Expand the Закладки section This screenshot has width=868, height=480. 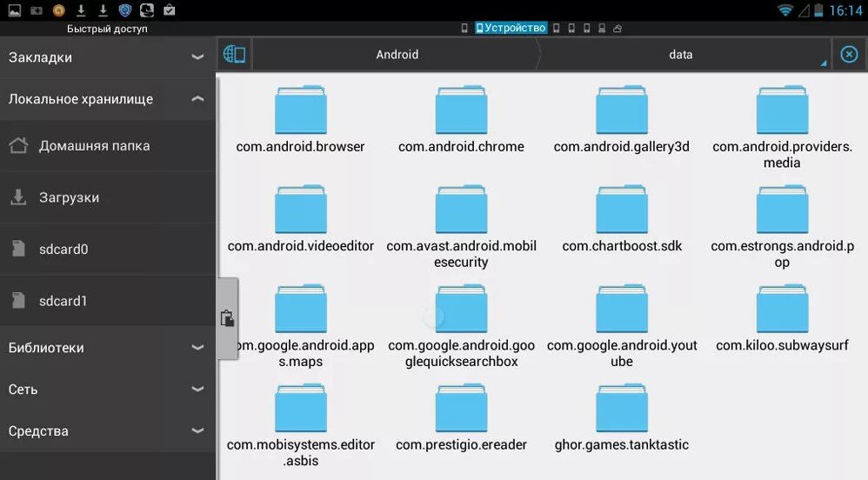tap(107, 57)
